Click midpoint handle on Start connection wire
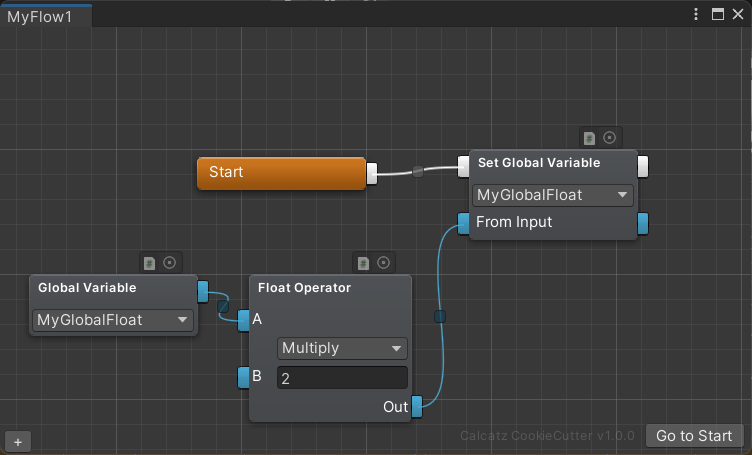Screen dimensions: 752x455 coord(418,171)
